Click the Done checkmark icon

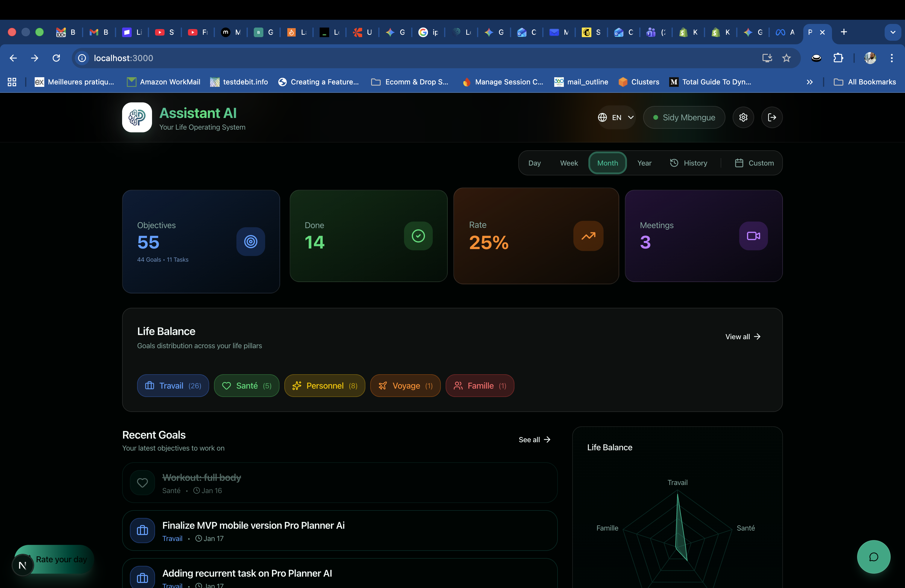coord(418,236)
